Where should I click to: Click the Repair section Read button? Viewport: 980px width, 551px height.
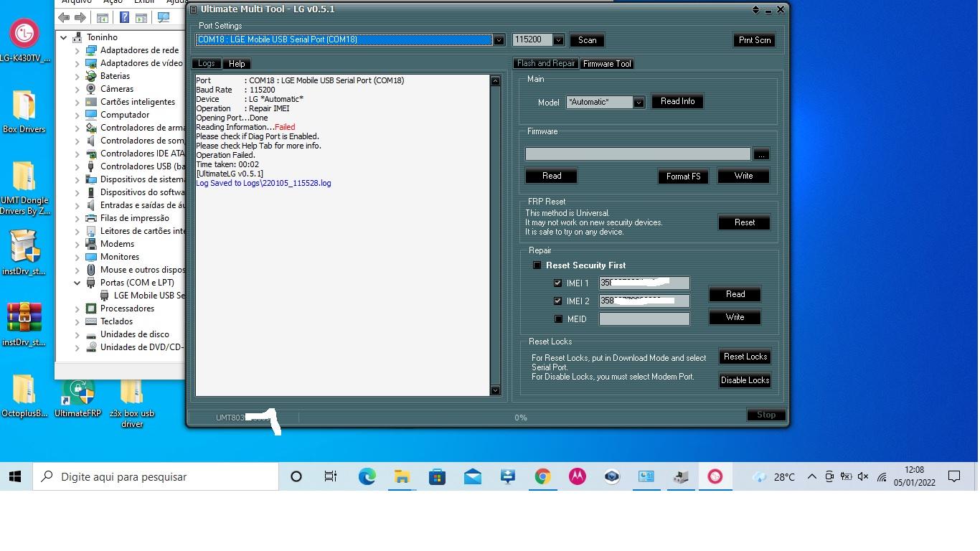pyautogui.click(x=735, y=294)
